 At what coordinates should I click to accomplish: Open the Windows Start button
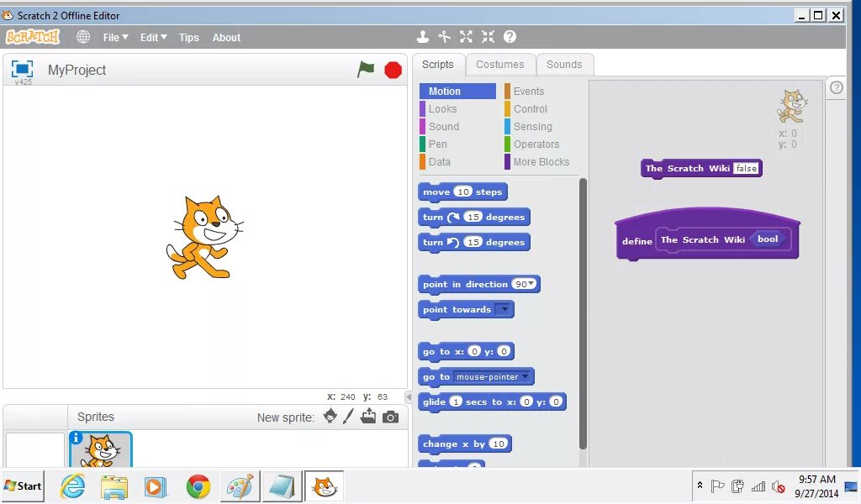coord(23,486)
